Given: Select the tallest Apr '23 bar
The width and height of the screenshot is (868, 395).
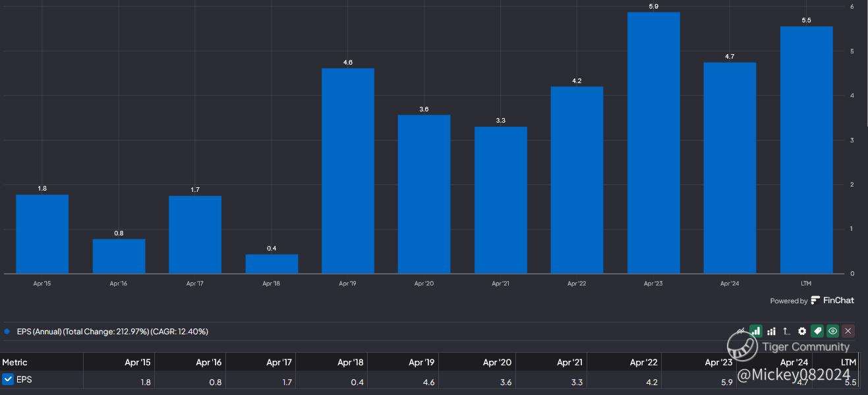Looking at the screenshot, I should (x=653, y=142).
